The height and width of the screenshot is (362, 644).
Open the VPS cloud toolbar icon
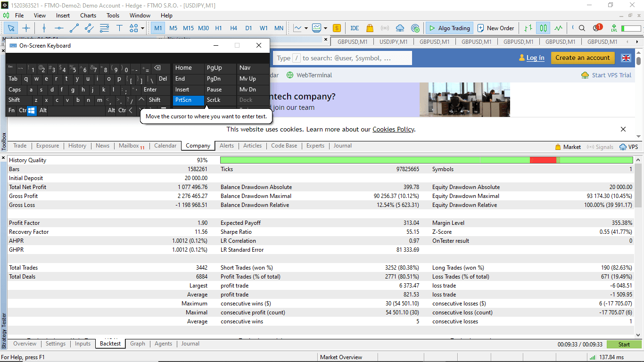tap(400, 28)
